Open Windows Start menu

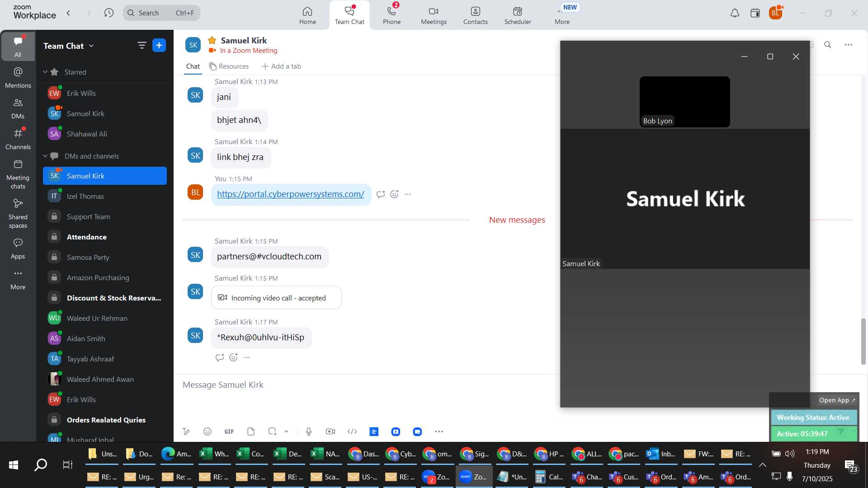(14, 465)
